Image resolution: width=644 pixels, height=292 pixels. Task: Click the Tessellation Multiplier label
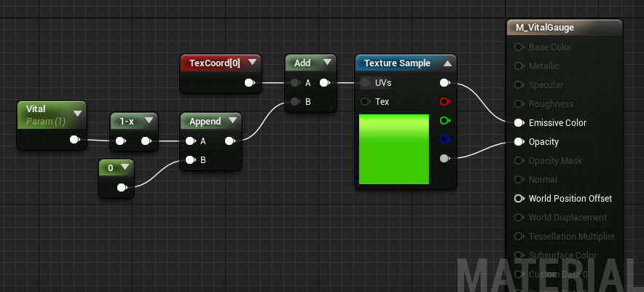(x=572, y=236)
